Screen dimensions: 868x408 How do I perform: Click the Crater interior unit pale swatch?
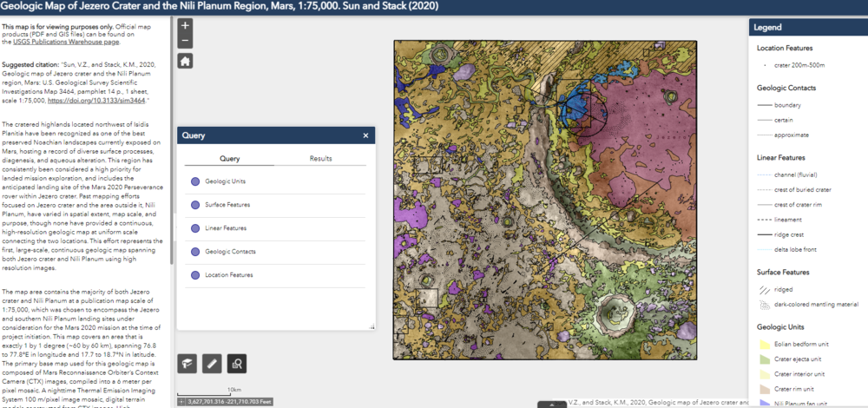click(765, 373)
